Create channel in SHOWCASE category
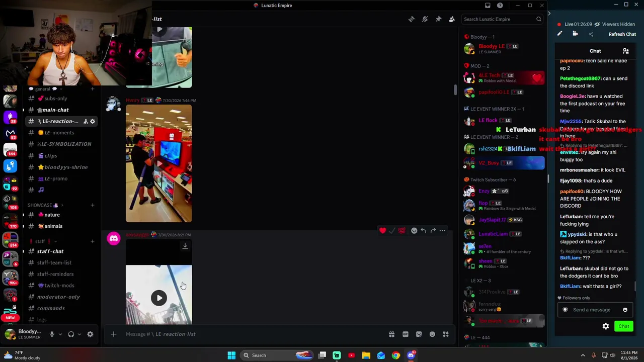644x362 pixels. click(92, 205)
